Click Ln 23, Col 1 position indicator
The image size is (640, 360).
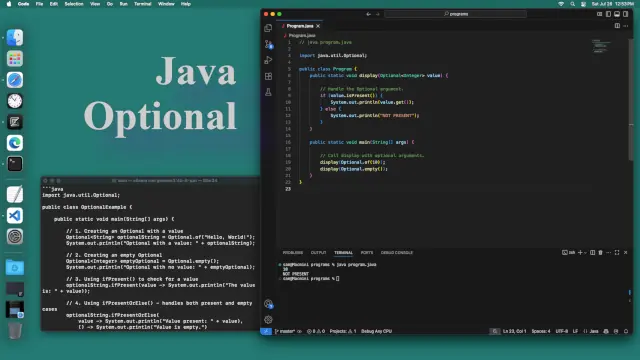[515, 331]
